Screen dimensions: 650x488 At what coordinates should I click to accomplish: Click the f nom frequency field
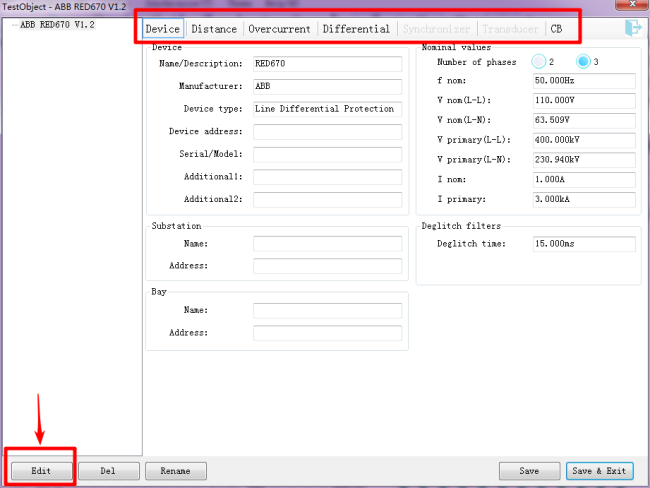pyautogui.click(x=585, y=80)
